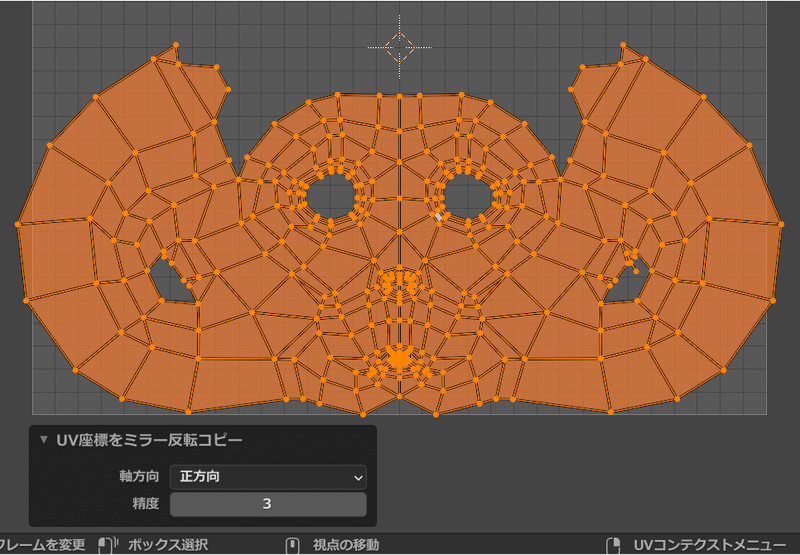
Task: Click the 視点の移動 mouse icon in status bar
Action: coord(292,545)
